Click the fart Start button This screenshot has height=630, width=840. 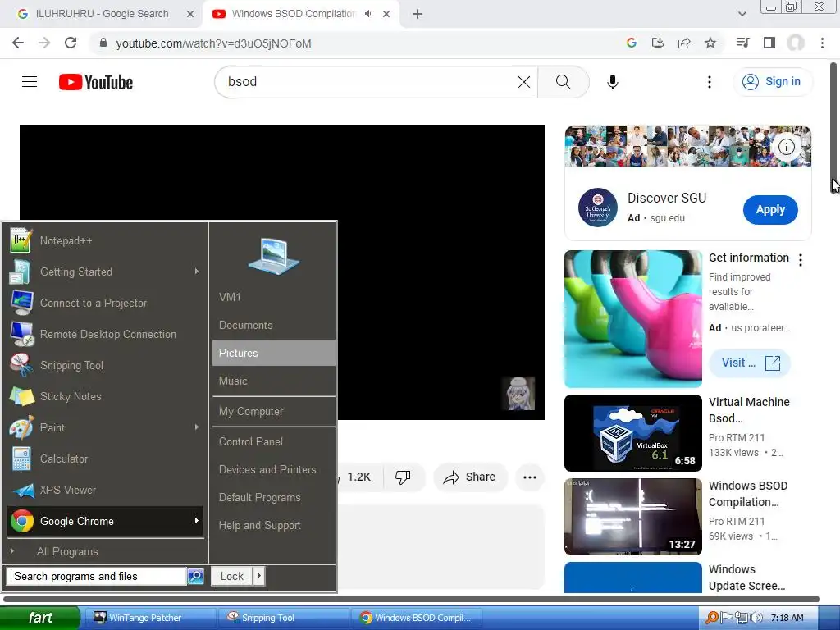click(40, 618)
